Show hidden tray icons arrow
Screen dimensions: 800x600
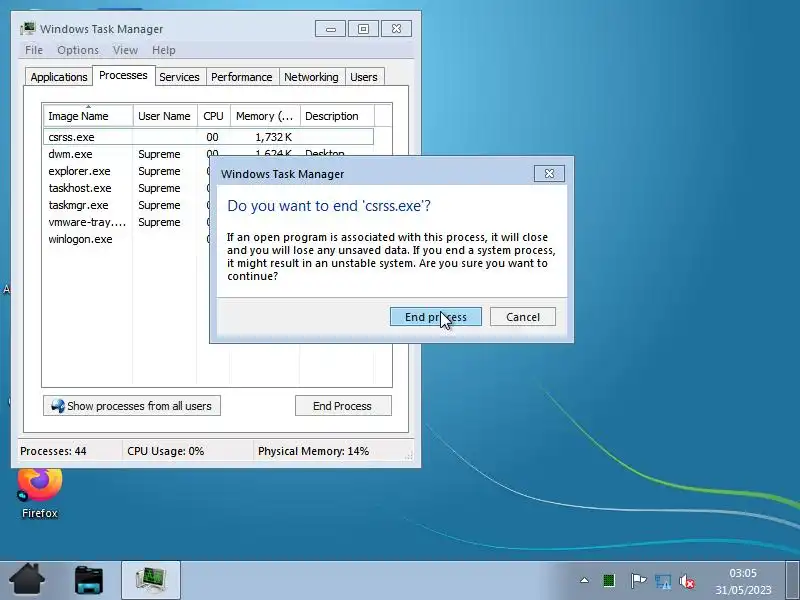coord(585,580)
